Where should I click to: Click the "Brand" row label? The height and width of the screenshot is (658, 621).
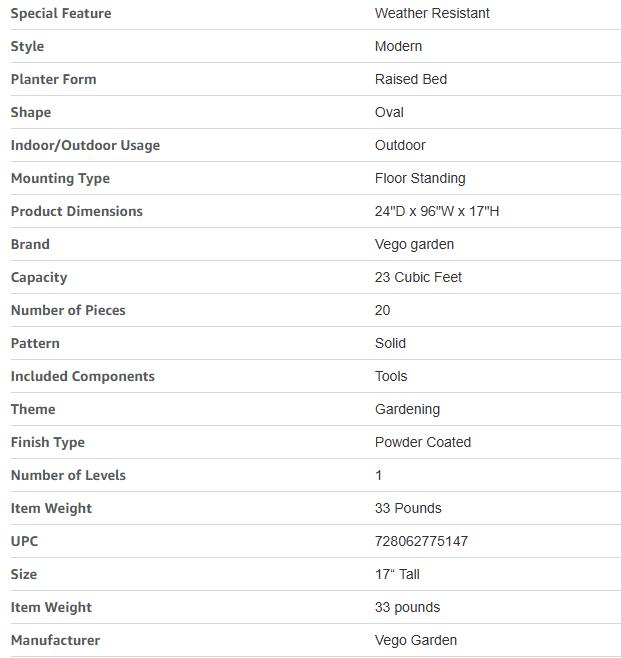point(30,244)
